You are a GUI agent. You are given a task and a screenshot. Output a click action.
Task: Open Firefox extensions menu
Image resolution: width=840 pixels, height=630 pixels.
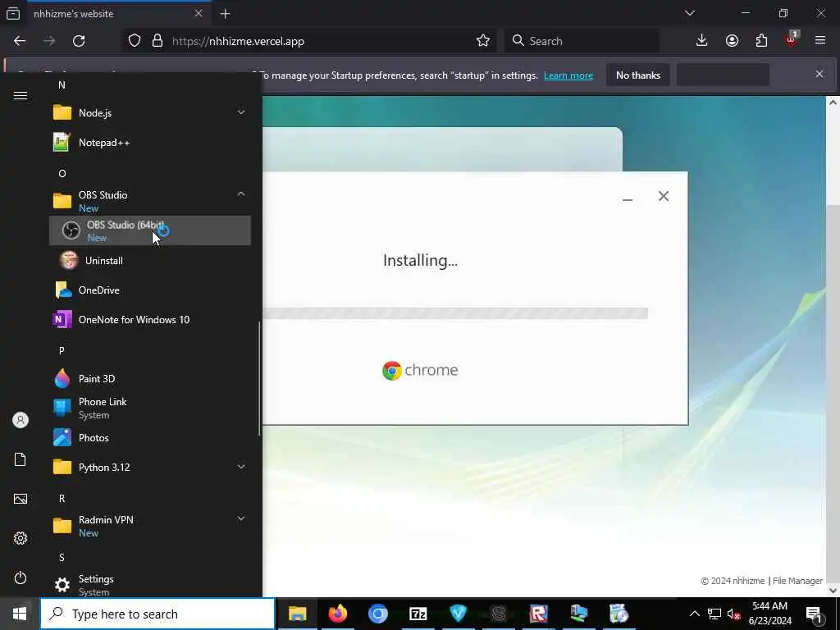click(761, 41)
